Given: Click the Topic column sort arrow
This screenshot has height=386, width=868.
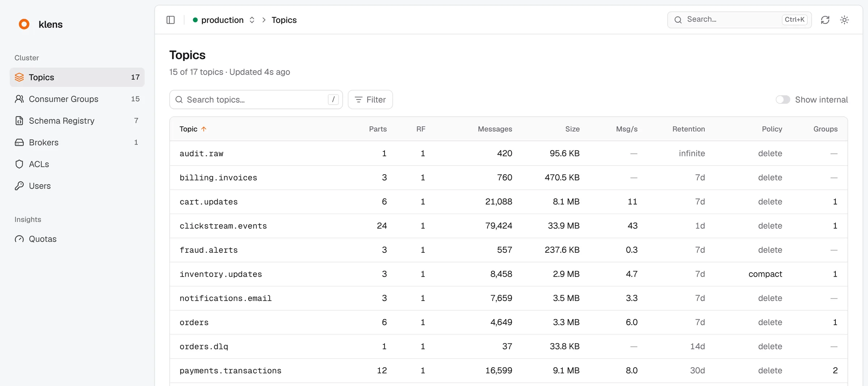Looking at the screenshot, I should point(204,129).
